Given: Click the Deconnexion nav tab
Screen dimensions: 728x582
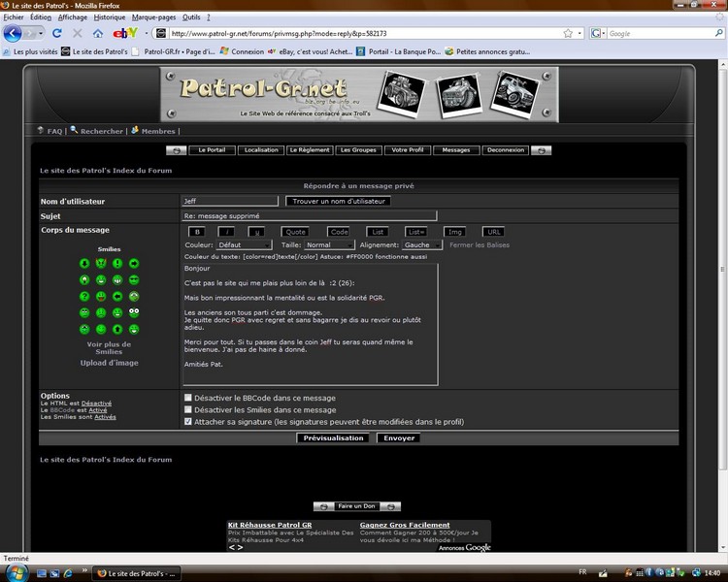Looking at the screenshot, I should tap(505, 150).
